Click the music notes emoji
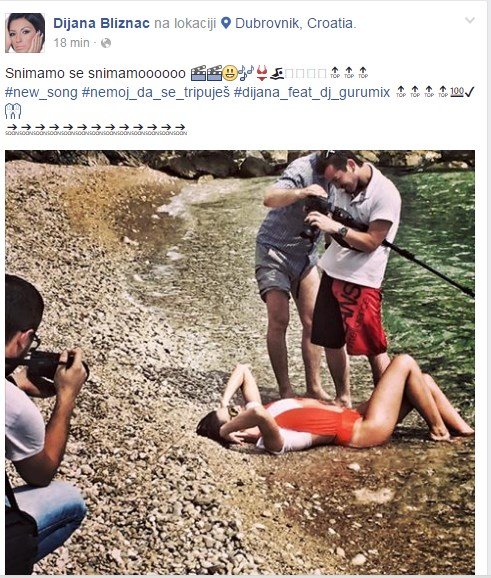 point(246,73)
